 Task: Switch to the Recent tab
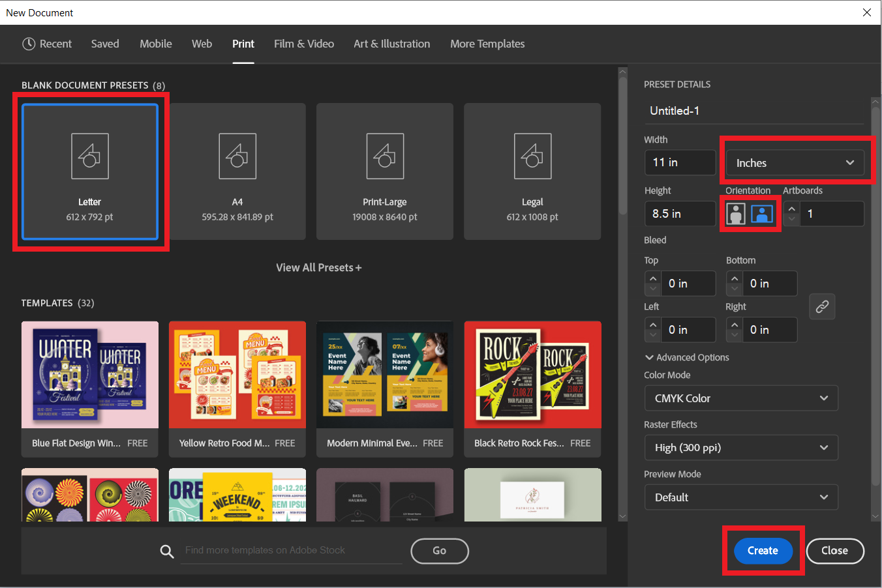click(47, 44)
